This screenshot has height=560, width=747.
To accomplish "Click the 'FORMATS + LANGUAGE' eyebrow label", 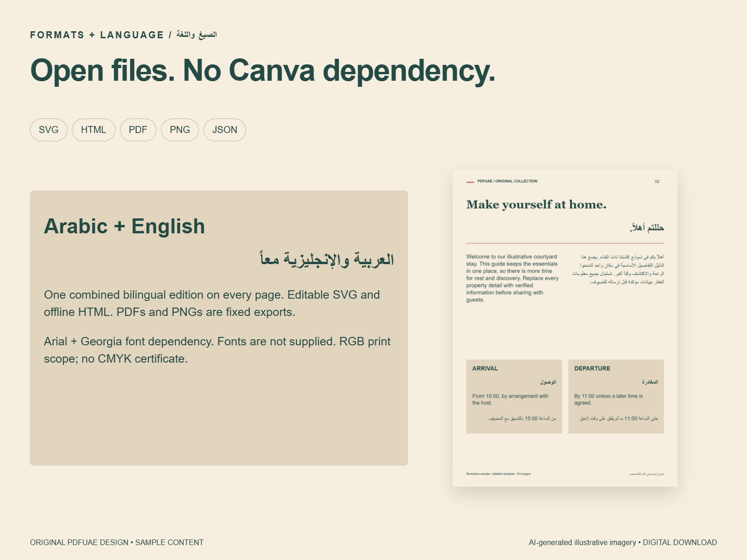I will click(97, 35).
